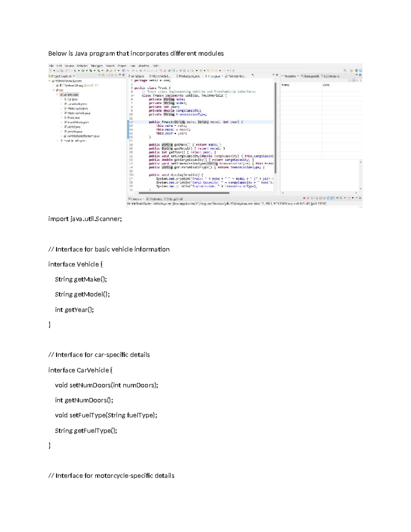Open the Edit menu
411x532 pixels.
[59, 66]
